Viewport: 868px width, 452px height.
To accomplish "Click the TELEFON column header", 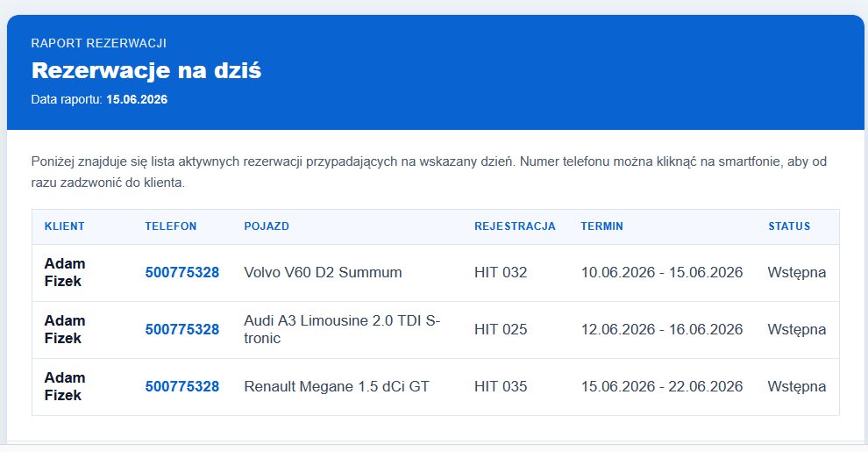I will (170, 226).
